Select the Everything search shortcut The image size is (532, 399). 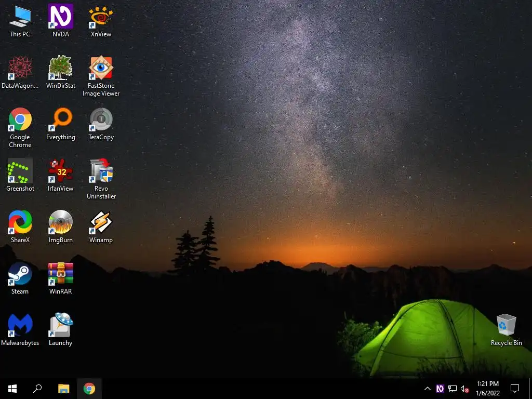click(60, 124)
